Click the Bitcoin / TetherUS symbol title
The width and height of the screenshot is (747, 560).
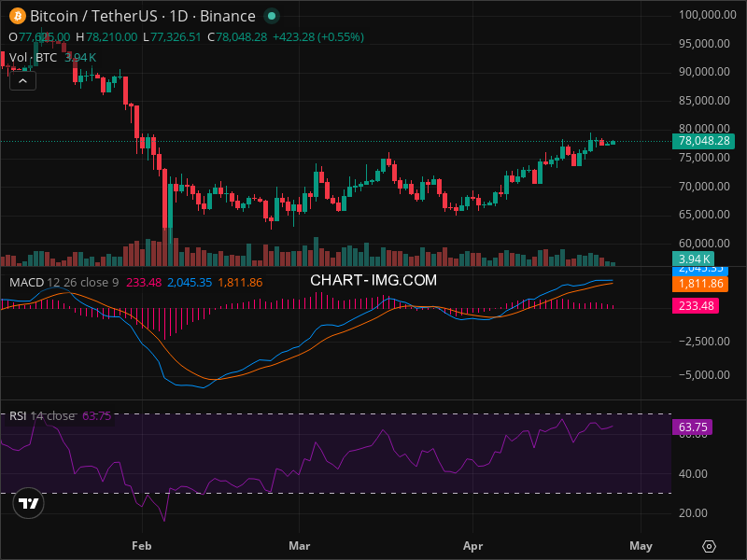pyautogui.click(x=94, y=16)
